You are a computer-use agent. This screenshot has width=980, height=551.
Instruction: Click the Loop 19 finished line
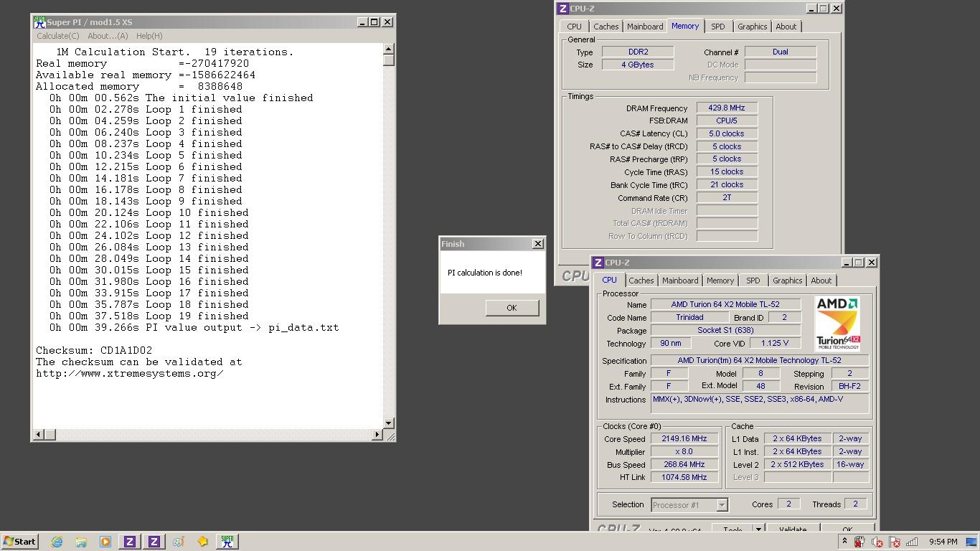(149, 316)
